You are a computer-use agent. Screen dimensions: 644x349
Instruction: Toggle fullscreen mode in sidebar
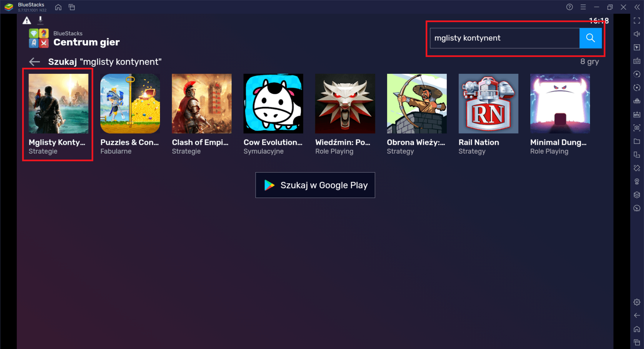(x=637, y=20)
